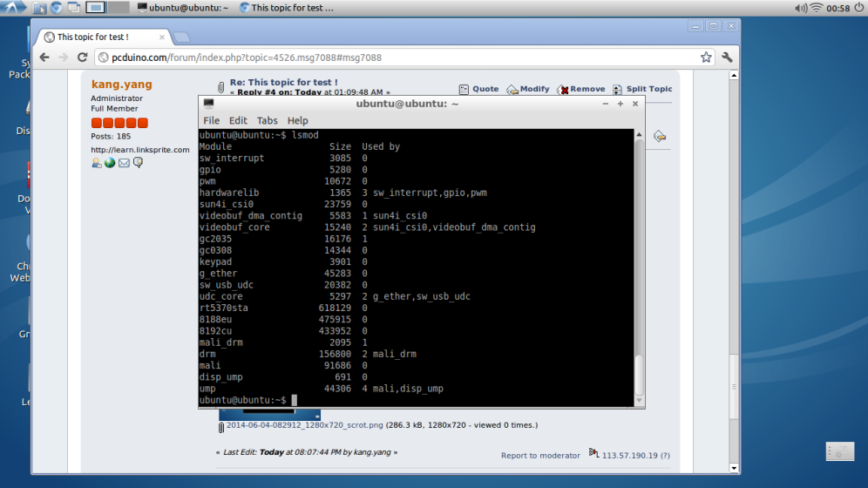This screenshot has width=868, height=488.
Task: Click the email envelope icon under kang.yang
Action: click(x=124, y=163)
